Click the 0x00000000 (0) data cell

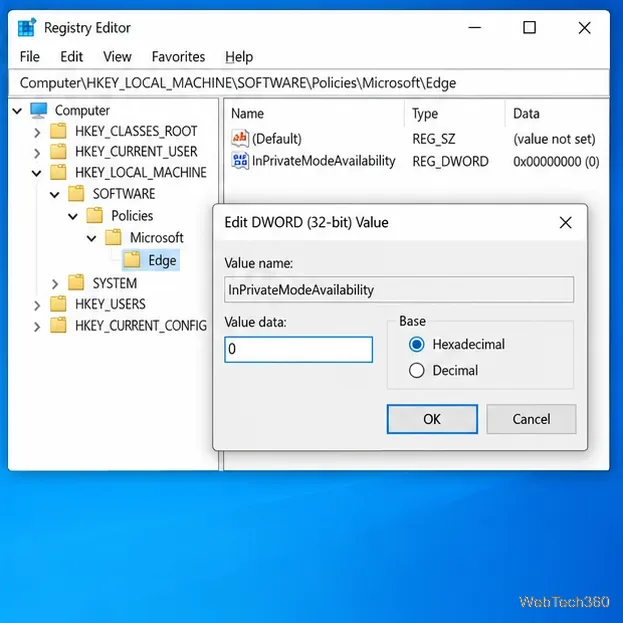556,161
